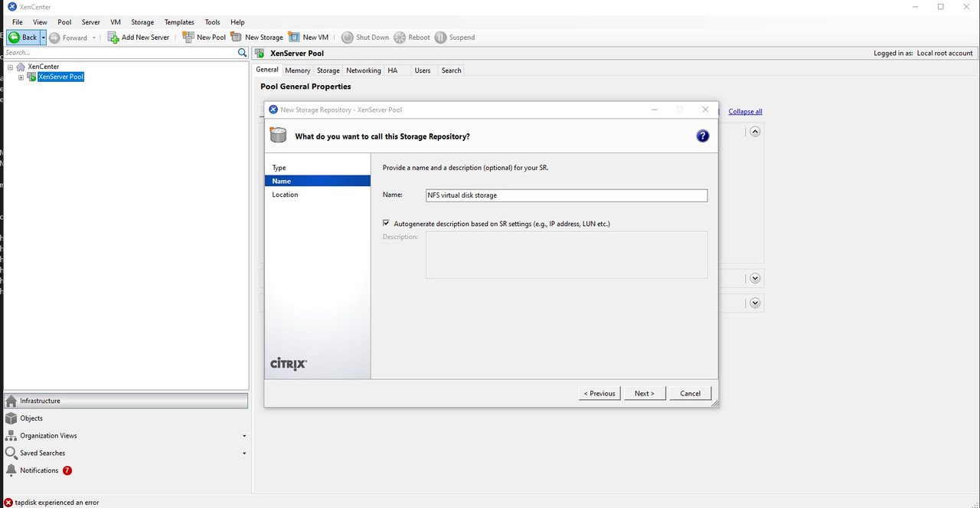The height and width of the screenshot is (508, 980).
Task: Click the New VM toolbar icon
Action: [295, 37]
